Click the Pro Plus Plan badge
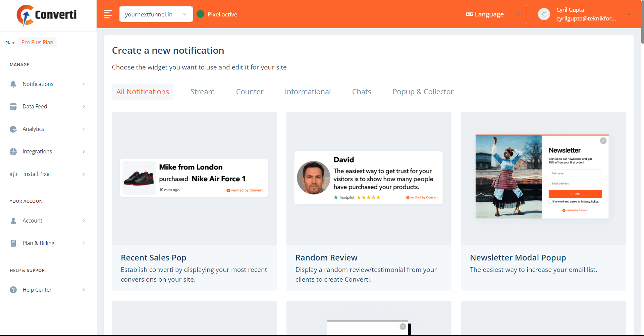 coord(37,42)
